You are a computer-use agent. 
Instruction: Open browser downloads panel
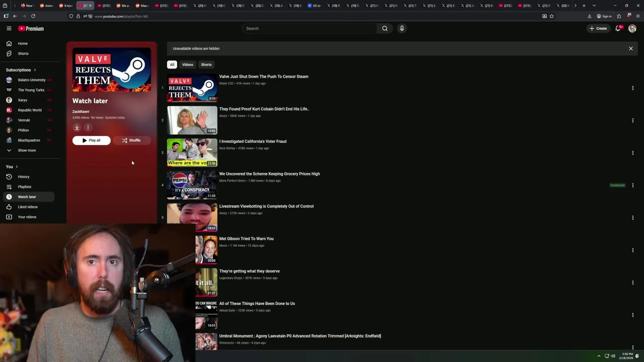(x=589, y=16)
